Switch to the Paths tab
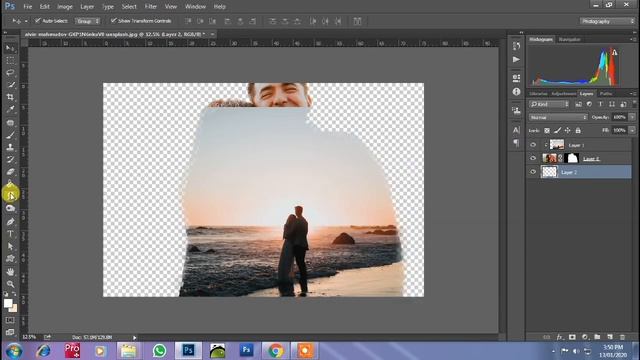The height and width of the screenshot is (360, 640). click(x=606, y=94)
